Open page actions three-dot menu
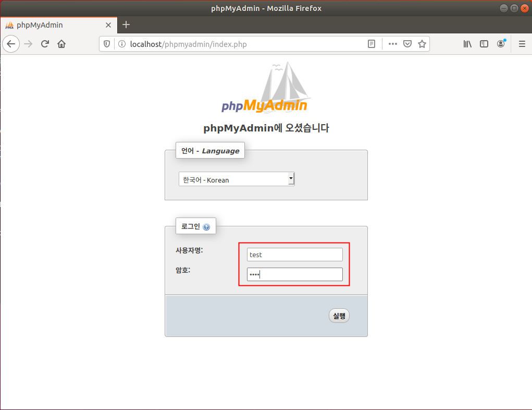The image size is (532, 410). pyautogui.click(x=393, y=44)
